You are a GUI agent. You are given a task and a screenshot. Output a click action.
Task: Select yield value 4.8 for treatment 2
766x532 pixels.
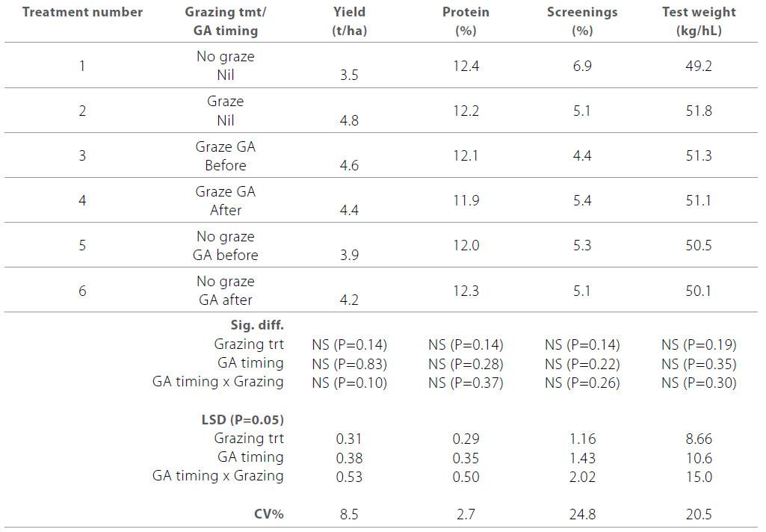(349, 120)
